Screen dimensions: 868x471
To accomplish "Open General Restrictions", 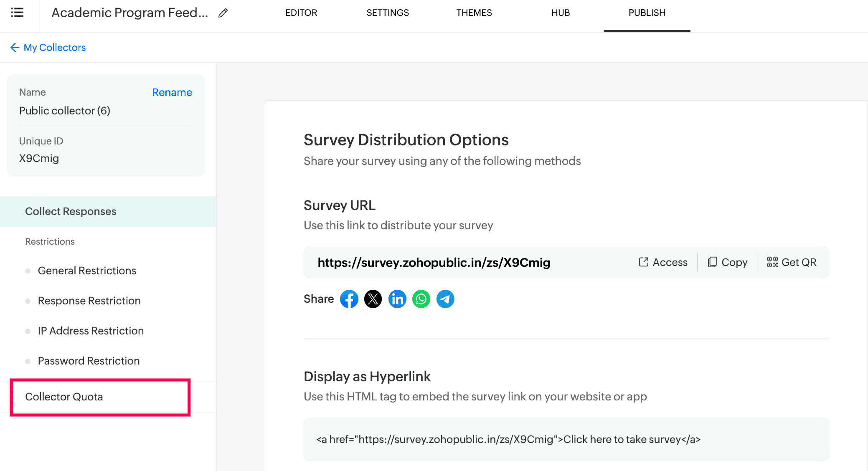I will [x=87, y=271].
